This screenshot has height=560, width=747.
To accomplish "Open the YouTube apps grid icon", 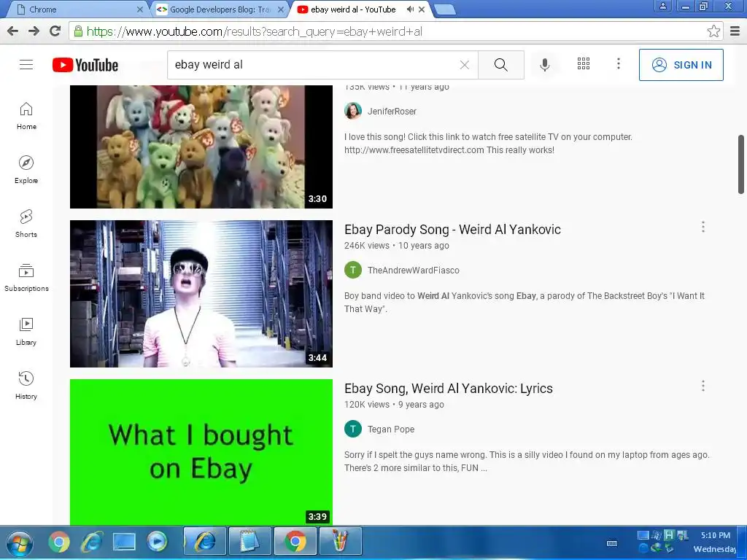I will (584, 64).
